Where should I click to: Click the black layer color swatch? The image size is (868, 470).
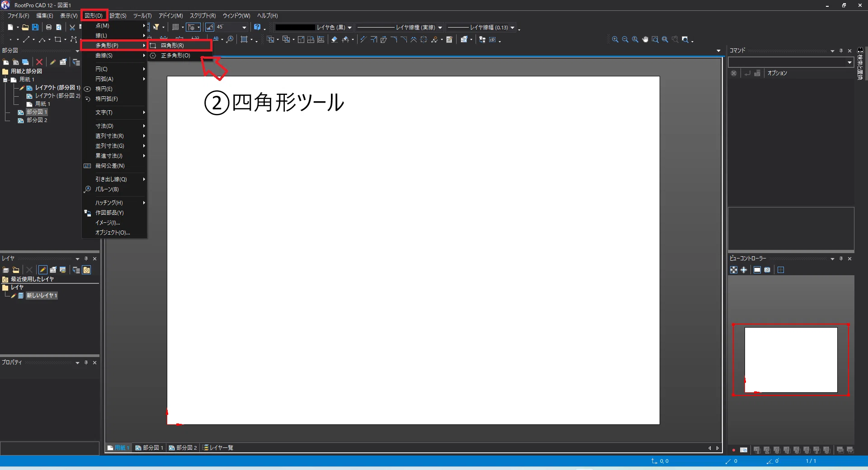click(295, 28)
